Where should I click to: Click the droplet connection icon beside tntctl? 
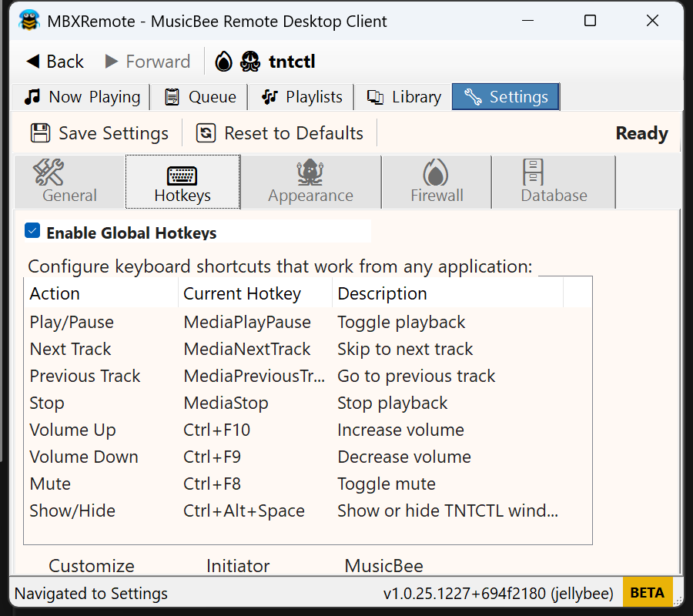(x=223, y=62)
